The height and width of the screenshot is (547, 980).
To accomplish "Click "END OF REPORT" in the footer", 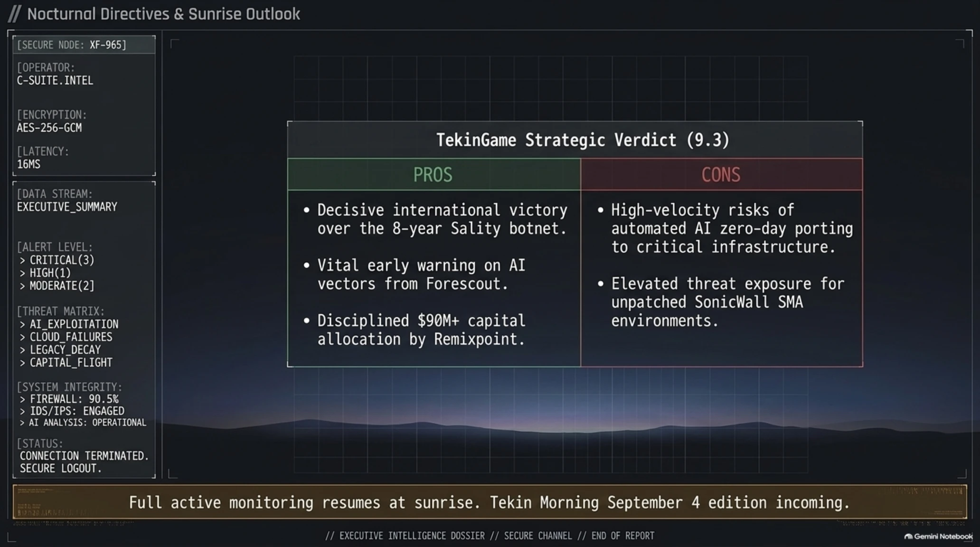I will (x=623, y=536).
